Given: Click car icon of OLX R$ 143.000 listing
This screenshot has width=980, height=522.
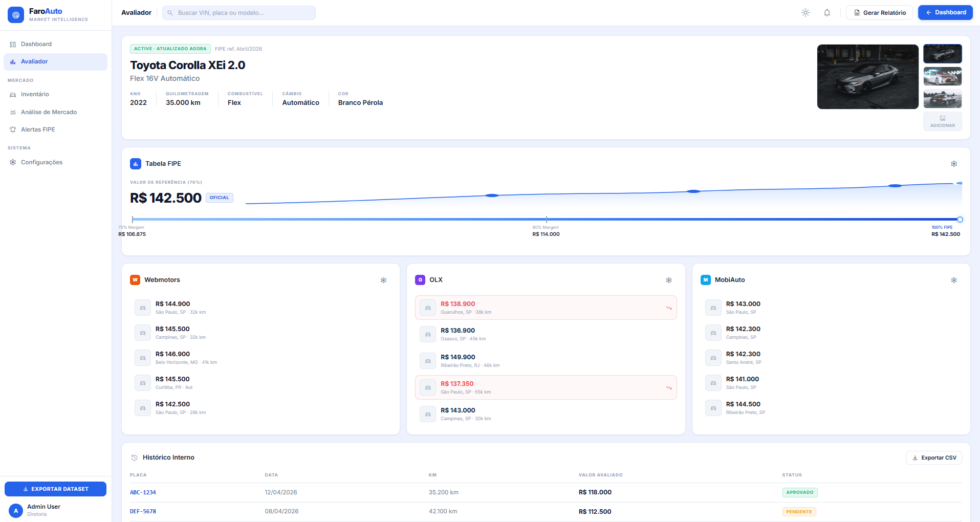Looking at the screenshot, I should pos(428,414).
